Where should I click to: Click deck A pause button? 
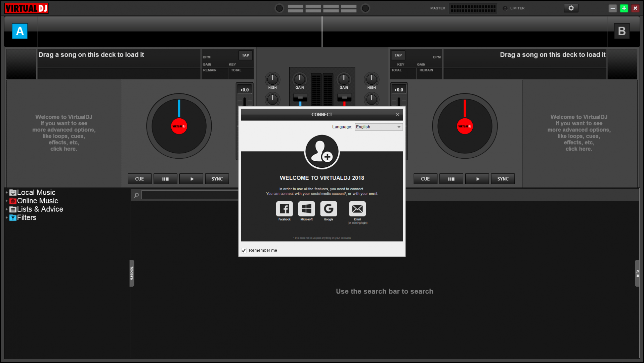(x=165, y=179)
